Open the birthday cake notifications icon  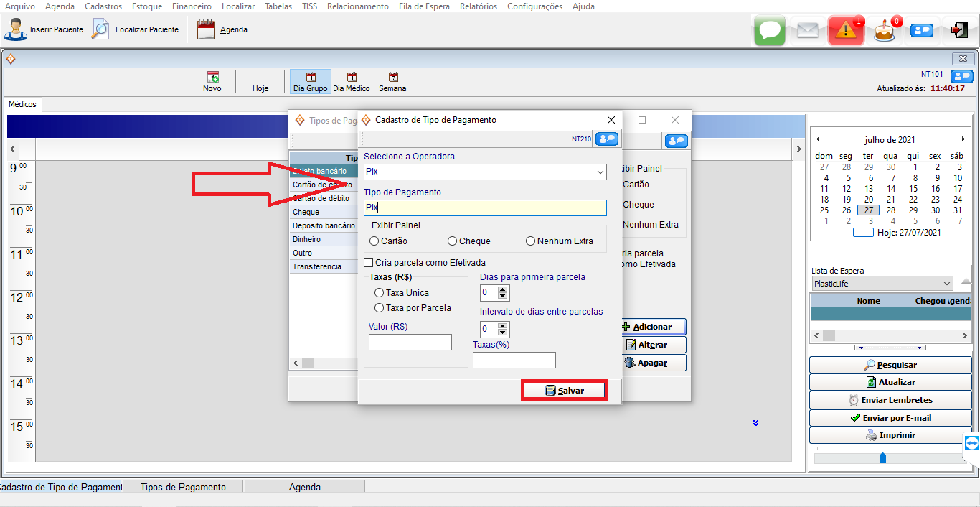click(884, 31)
